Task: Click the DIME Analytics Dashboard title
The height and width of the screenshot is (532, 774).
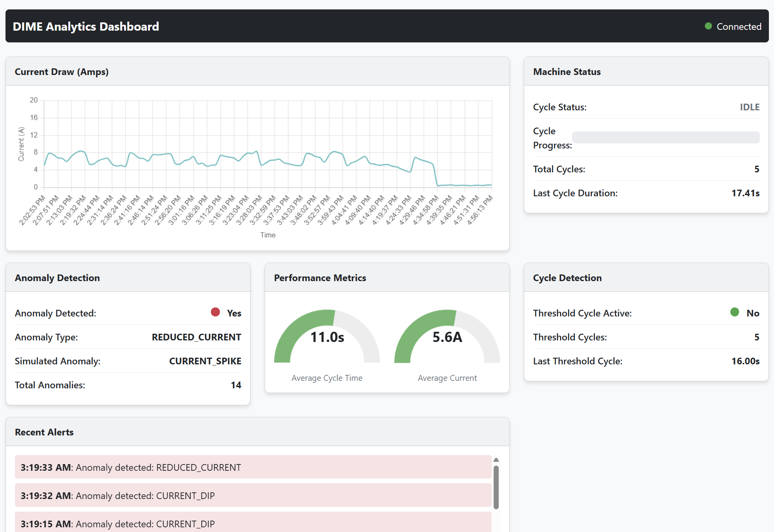Action: click(86, 26)
